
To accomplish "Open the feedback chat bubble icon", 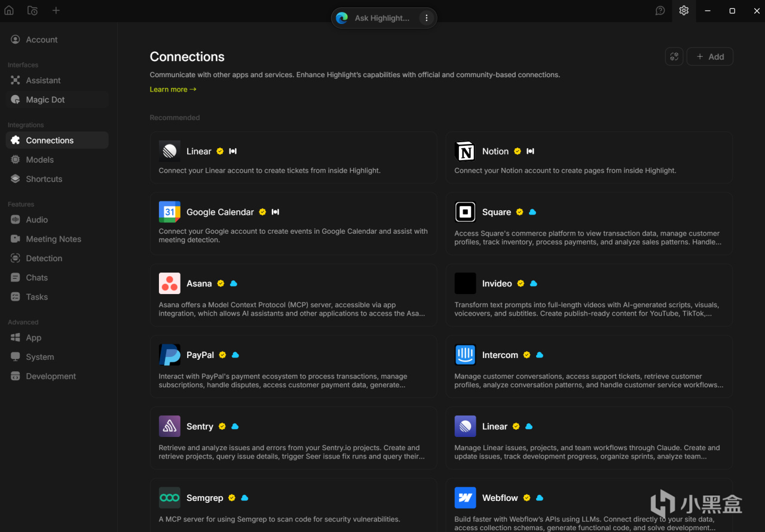I will pyautogui.click(x=660, y=10).
